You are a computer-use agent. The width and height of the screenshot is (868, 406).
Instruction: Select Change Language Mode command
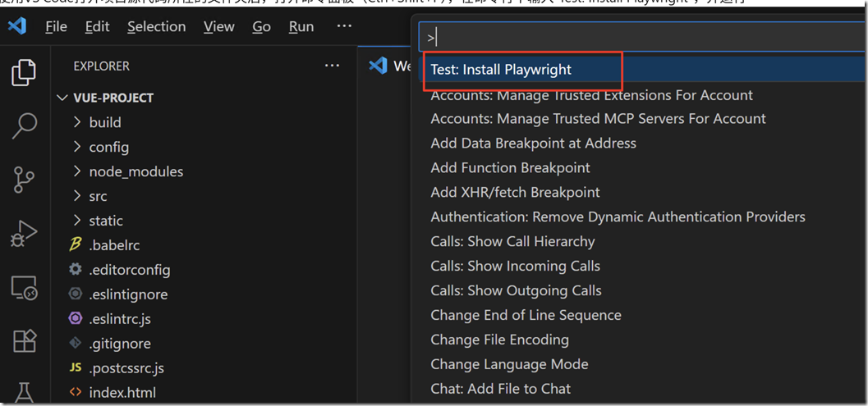pyautogui.click(x=509, y=364)
